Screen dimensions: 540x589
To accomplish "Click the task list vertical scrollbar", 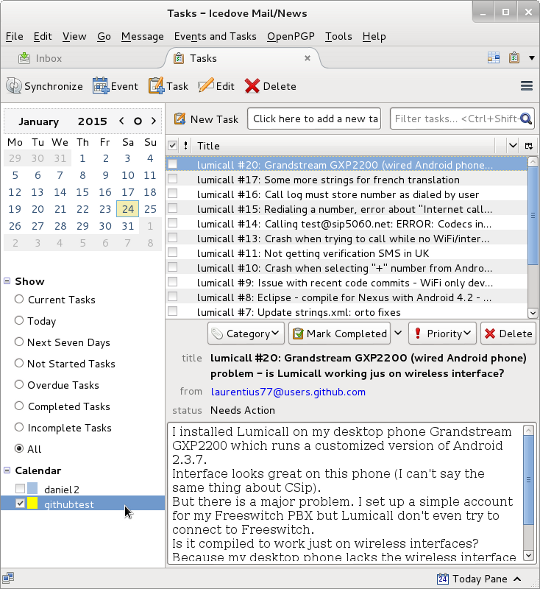I will click(x=532, y=237).
